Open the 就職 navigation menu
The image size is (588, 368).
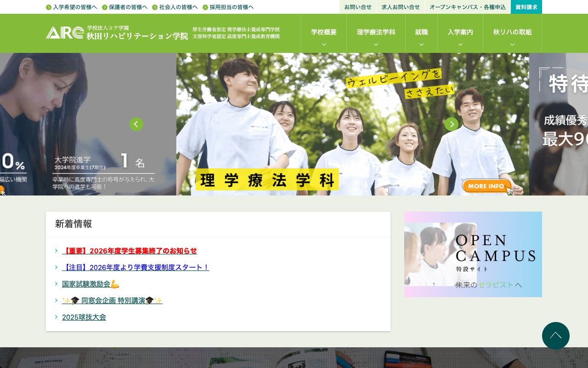[x=421, y=33]
